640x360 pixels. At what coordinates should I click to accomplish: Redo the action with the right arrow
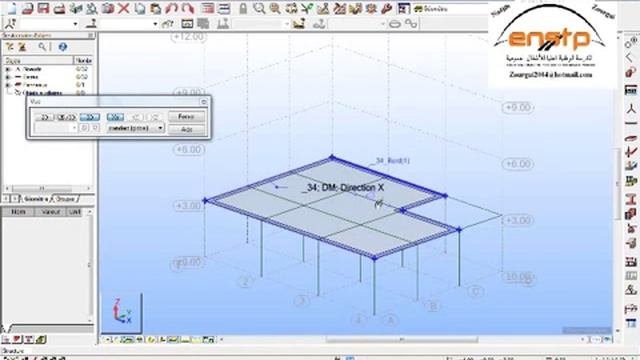pyautogui.click(x=187, y=8)
